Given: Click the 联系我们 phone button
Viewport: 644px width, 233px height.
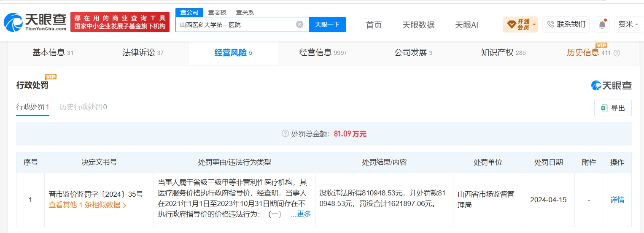Looking at the screenshot, I should tap(566, 24).
